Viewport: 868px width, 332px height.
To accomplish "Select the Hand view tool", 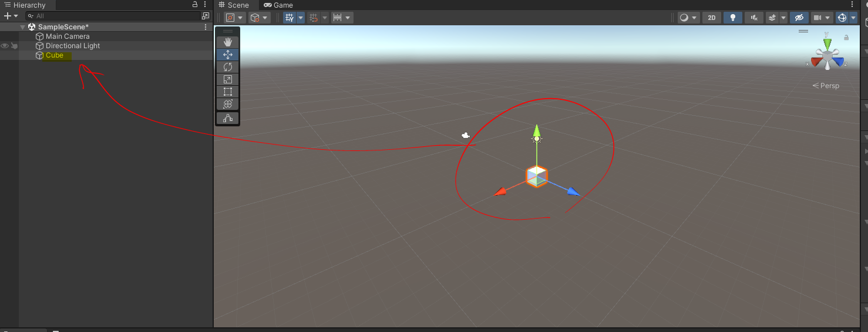I will click(x=228, y=42).
